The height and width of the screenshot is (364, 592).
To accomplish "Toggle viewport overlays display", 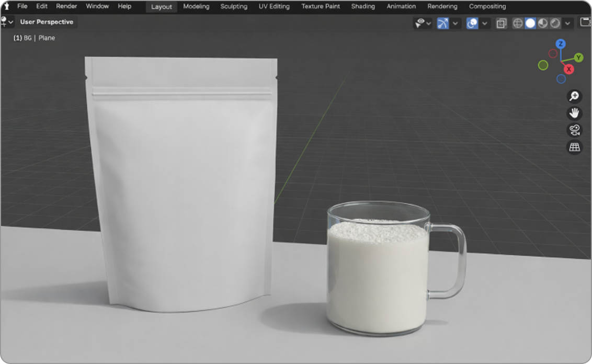I will click(472, 24).
